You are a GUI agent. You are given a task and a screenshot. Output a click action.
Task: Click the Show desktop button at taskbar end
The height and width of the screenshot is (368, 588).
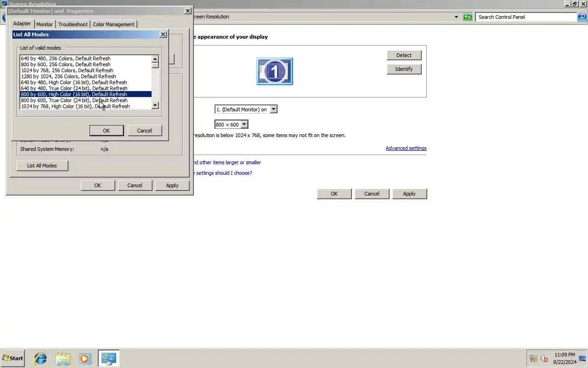583,358
